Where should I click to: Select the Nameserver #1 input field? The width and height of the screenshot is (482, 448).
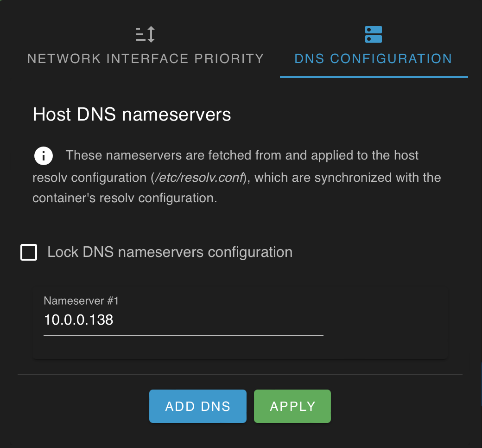(183, 320)
